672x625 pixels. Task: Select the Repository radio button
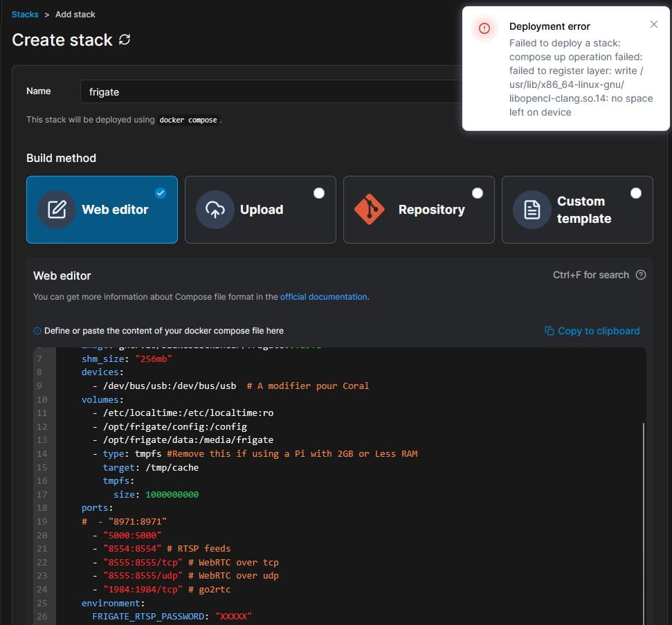(x=478, y=193)
